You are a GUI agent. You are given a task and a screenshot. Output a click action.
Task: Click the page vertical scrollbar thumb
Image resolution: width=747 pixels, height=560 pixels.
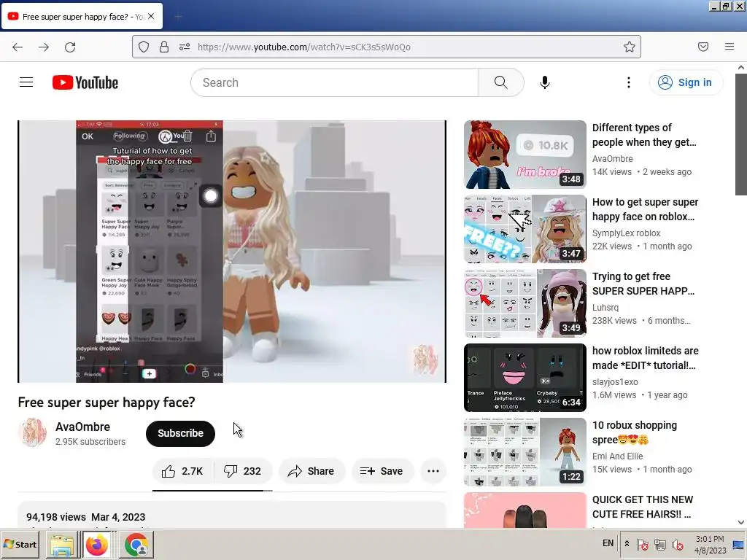point(741,134)
